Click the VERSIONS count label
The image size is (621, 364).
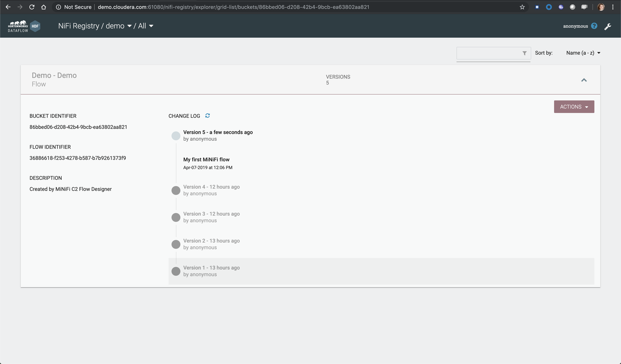338,77
